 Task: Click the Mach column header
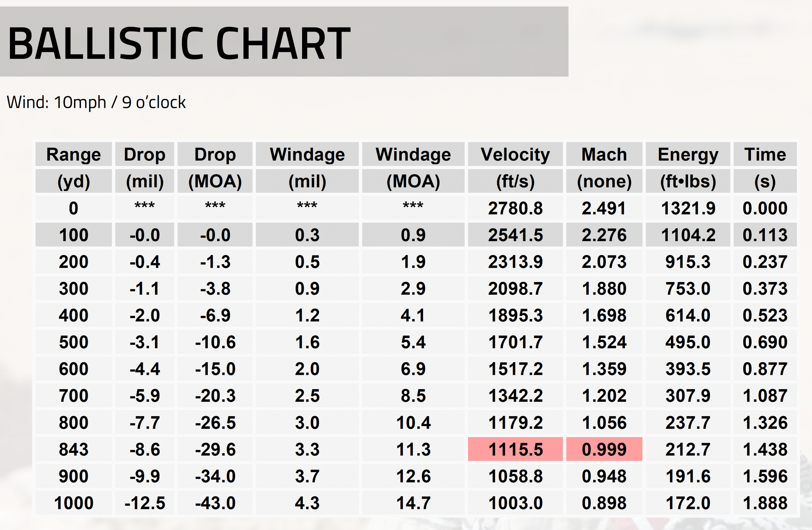tap(604, 154)
